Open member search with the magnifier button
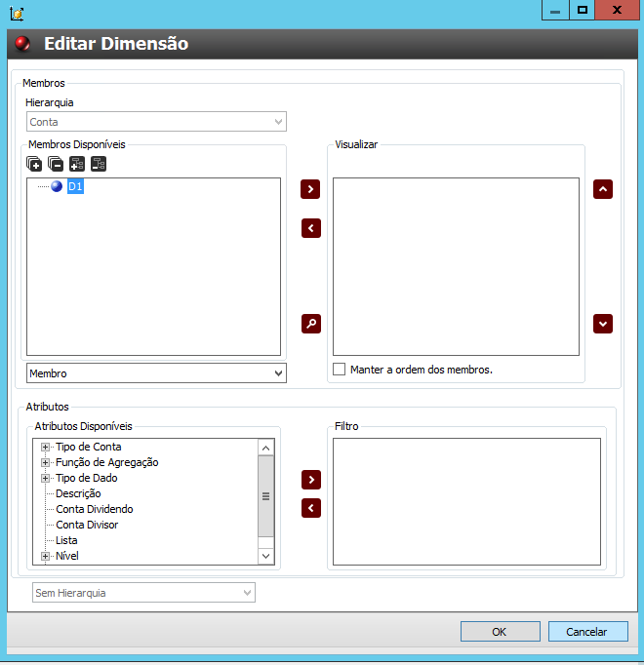Viewport: 644px width, 665px height. tap(311, 324)
